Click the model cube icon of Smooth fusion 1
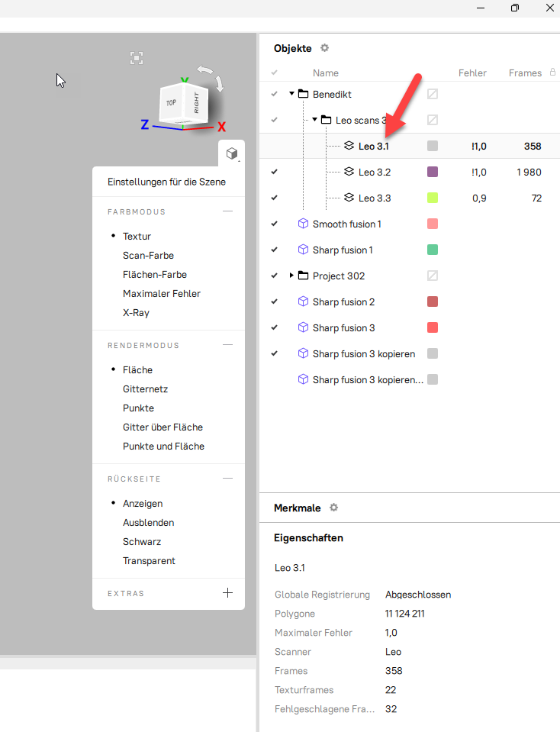This screenshot has width=560, height=732. [304, 224]
